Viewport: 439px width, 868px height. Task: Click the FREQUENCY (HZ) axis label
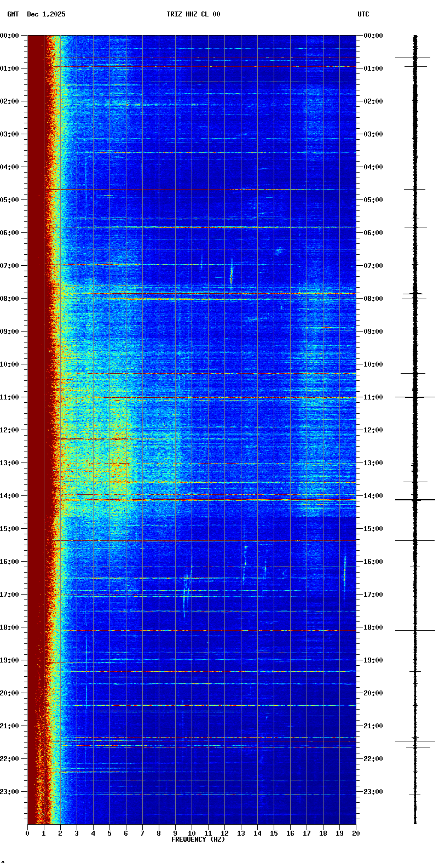tap(198, 840)
